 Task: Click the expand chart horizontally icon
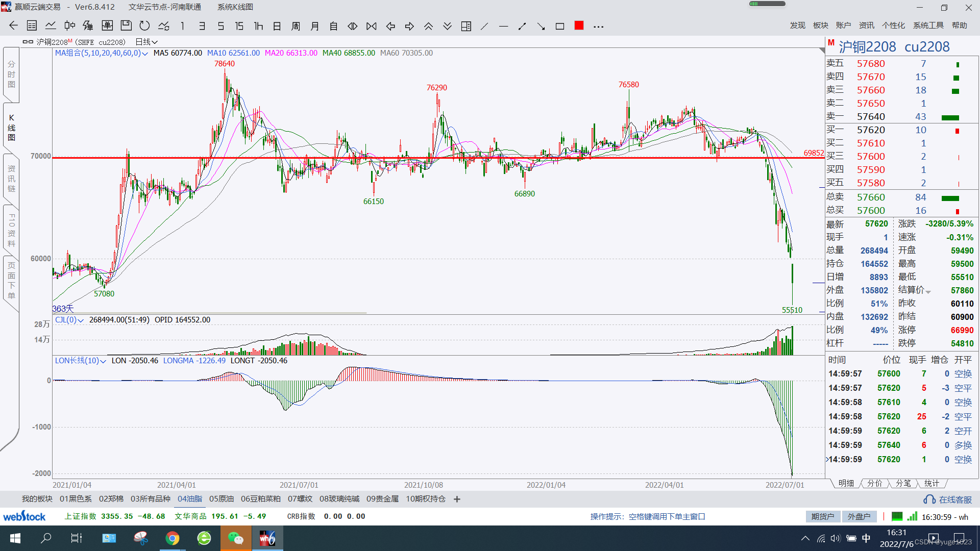[x=353, y=26]
